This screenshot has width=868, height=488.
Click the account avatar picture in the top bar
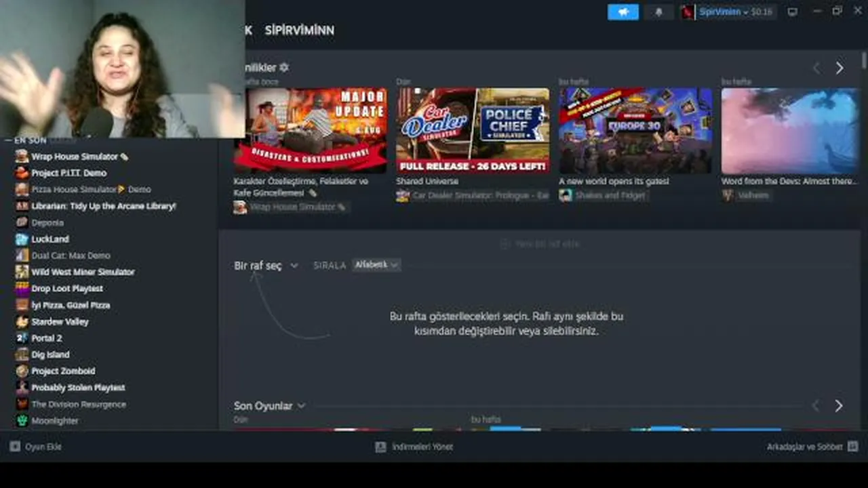688,12
